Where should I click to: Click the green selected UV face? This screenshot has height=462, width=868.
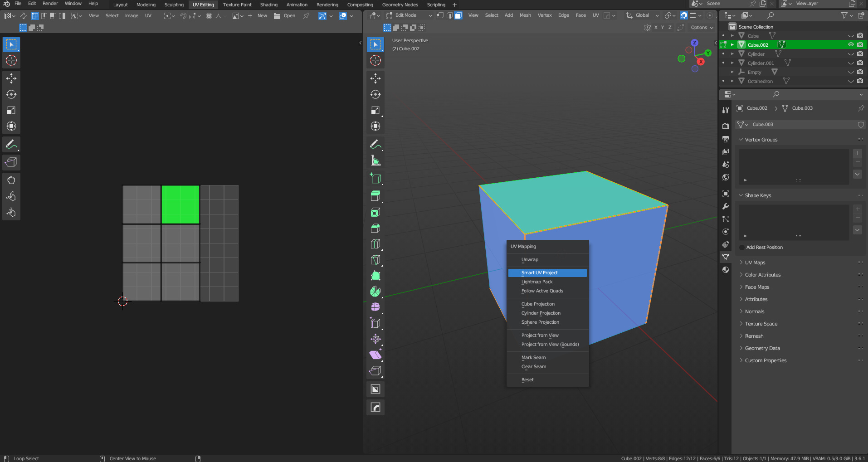(x=180, y=204)
